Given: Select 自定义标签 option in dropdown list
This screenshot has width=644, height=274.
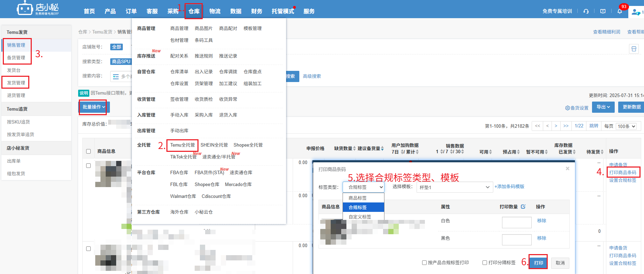Looking at the screenshot, I should pos(363,217).
